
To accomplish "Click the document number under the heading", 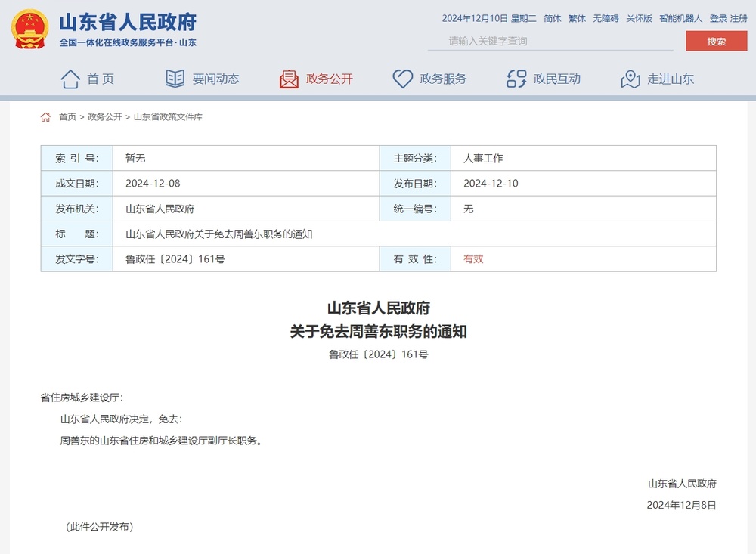I will click(379, 354).
